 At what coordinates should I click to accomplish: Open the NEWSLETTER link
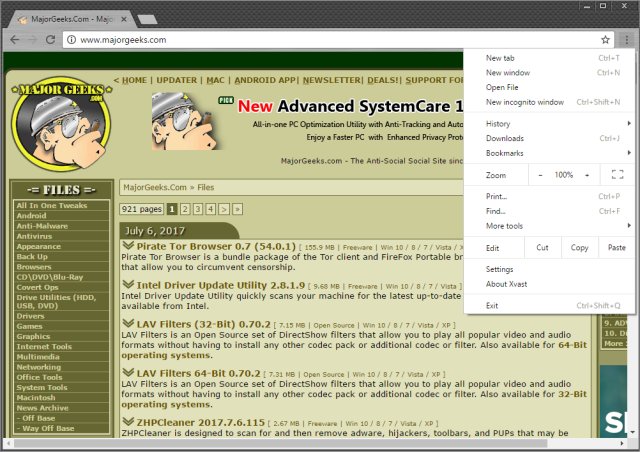pyautogui.click(x=331, y=80)
